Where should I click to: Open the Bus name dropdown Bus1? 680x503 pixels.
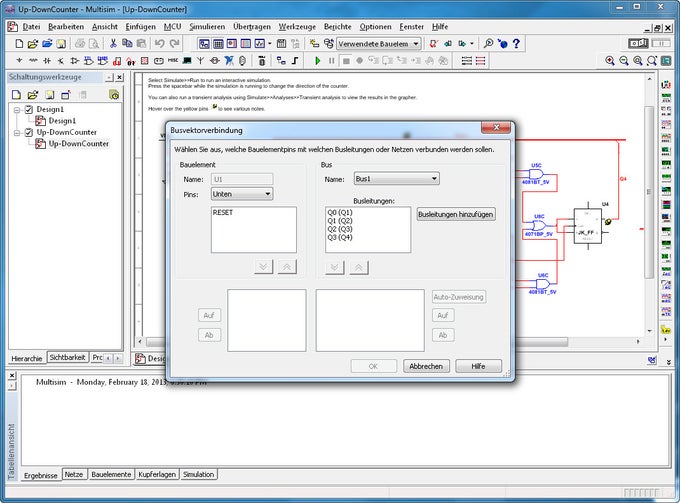tap(396, 179)
